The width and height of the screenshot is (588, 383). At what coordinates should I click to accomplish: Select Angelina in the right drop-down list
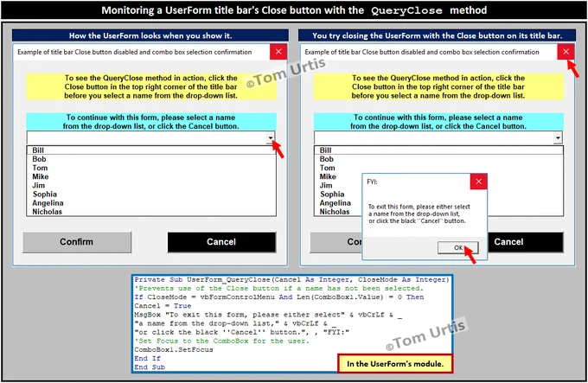[338, 203]
